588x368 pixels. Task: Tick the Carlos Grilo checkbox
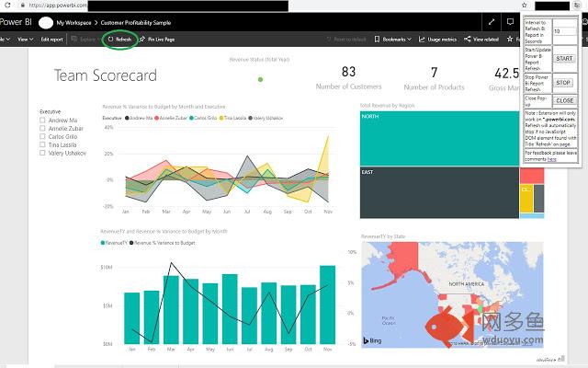pyautogui.click(x=43, y=136)
